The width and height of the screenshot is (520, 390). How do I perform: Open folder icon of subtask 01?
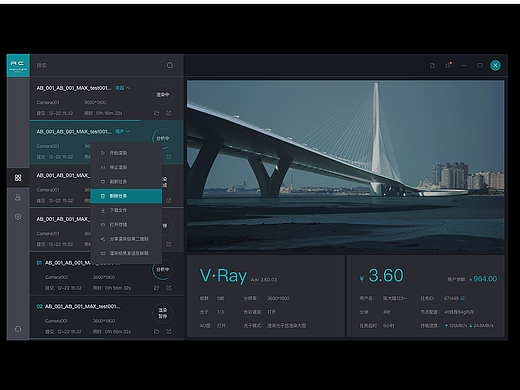pos(156,288)
